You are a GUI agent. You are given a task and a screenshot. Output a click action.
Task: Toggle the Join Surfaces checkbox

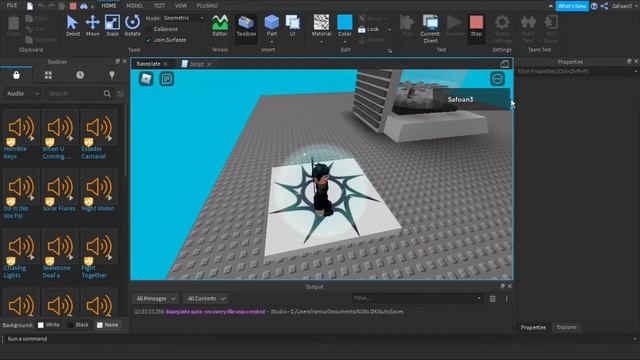tap(149, 40)
